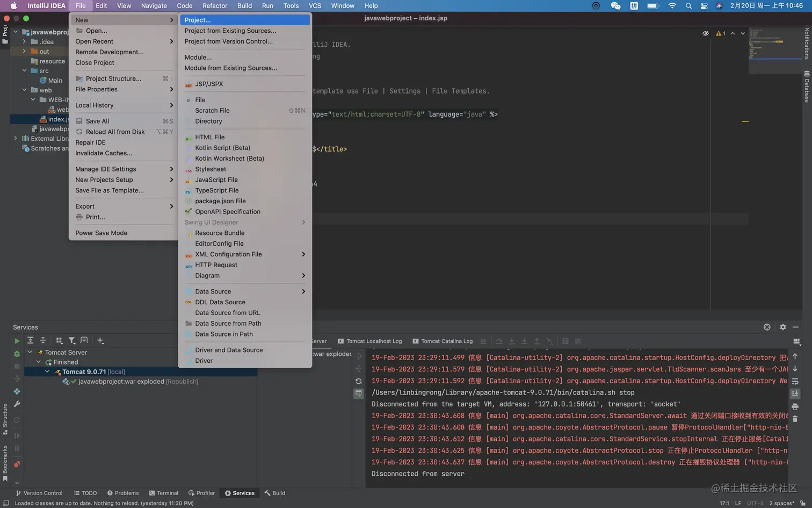The height and width of the screenshot is (508, 812).
Task: Expand the New submenu arrow in File menu
Action: pos(172,20)
